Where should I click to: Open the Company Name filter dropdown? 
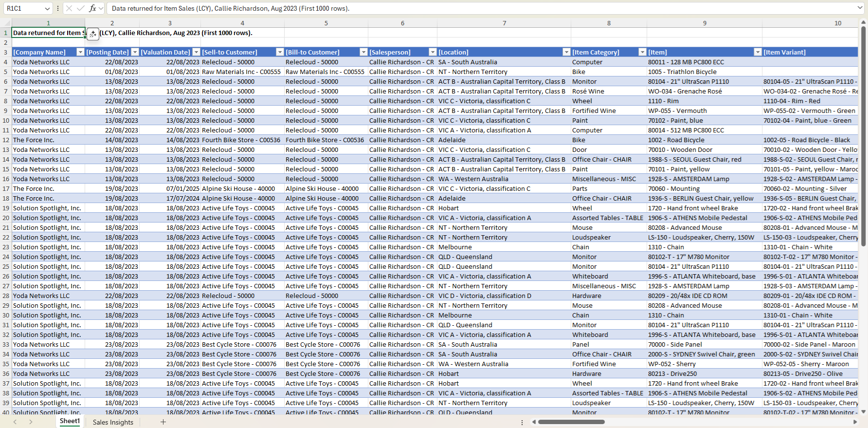pos(80,52)
